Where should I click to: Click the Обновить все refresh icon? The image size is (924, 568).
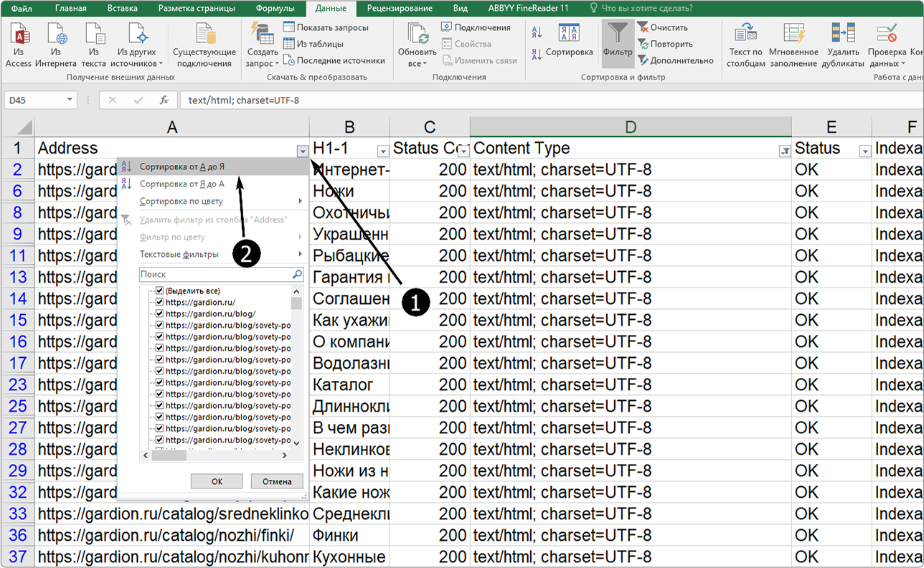418,32
